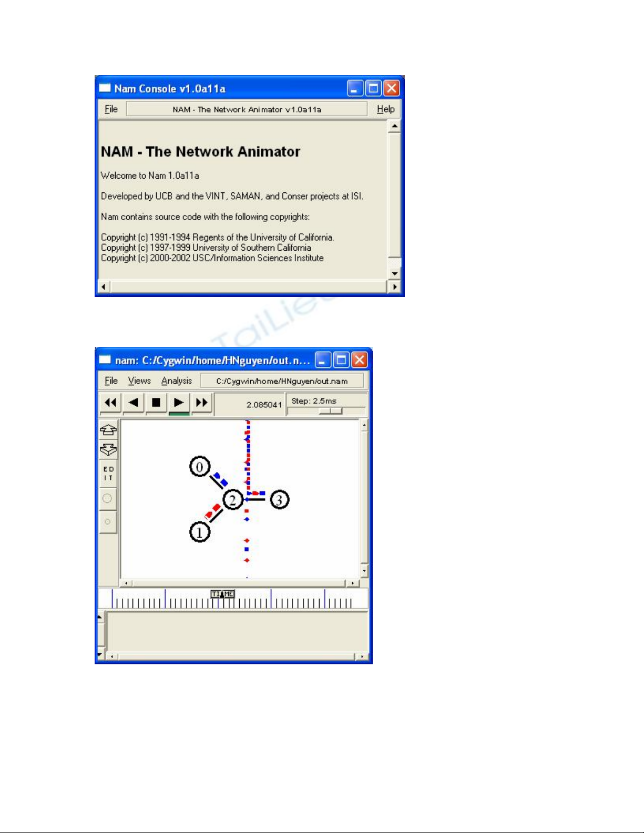644x833 pixels.
Task: Open the Analysis menu
Action: click(177, 381)
